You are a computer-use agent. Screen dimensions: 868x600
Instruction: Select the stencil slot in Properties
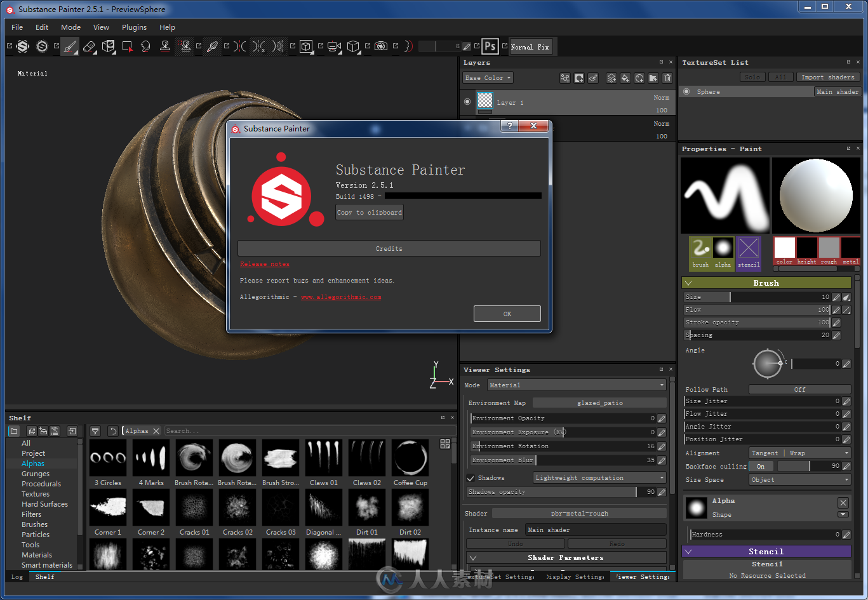coord(749,253)
